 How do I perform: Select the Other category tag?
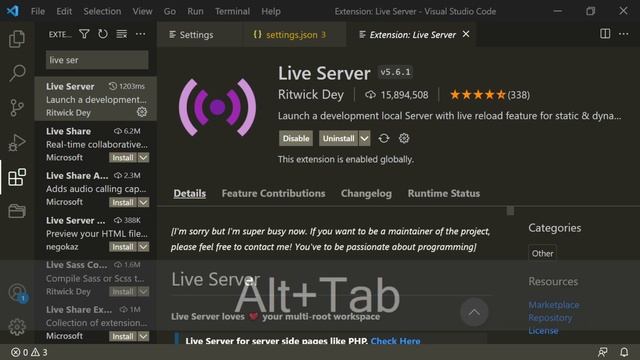tap(542, 253)
